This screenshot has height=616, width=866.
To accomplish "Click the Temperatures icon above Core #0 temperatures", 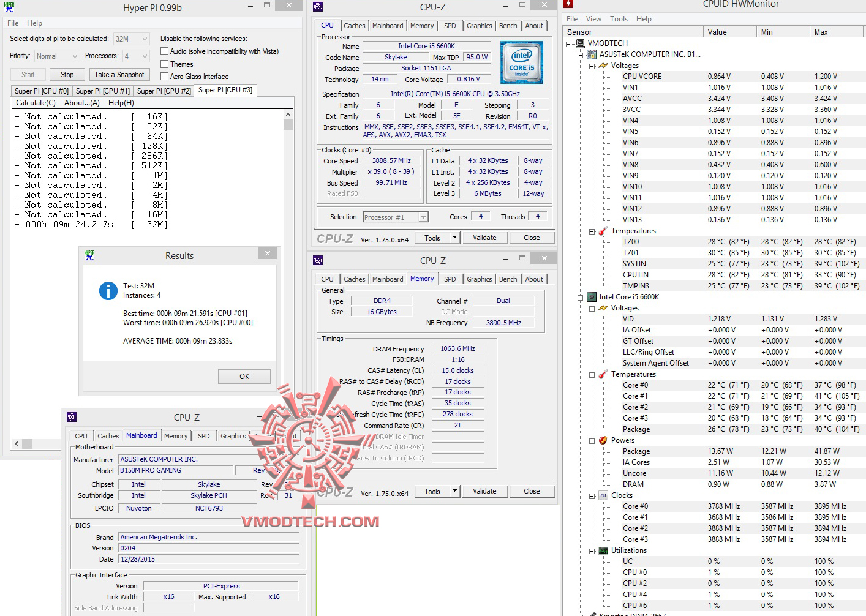I will click(x=603, y=374).
